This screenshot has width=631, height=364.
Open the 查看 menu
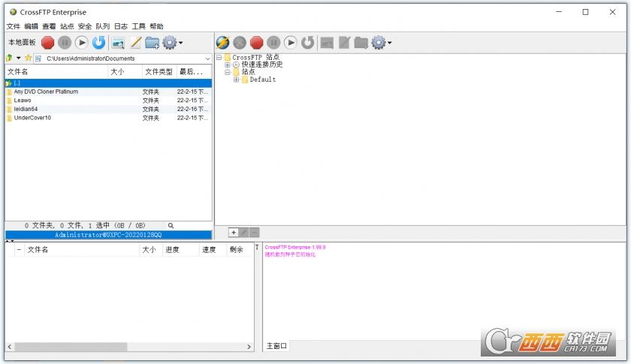tap(49, 26)
